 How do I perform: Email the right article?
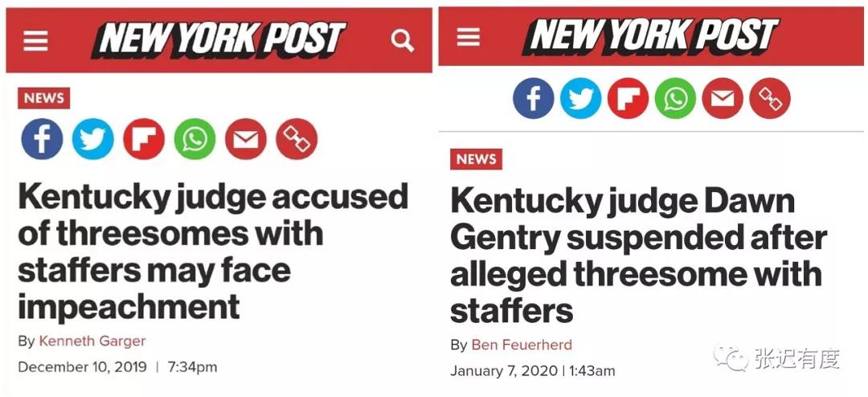(723, 99)
